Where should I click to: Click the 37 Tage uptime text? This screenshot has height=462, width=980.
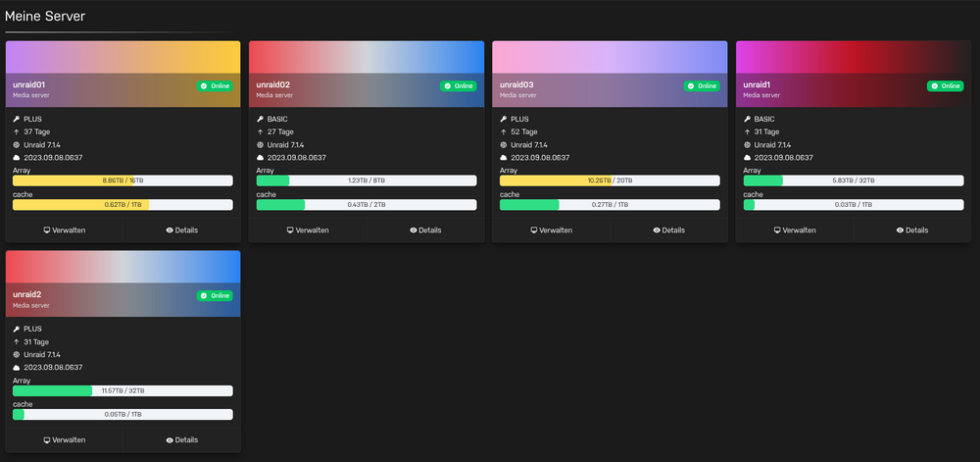coord(37,131)
